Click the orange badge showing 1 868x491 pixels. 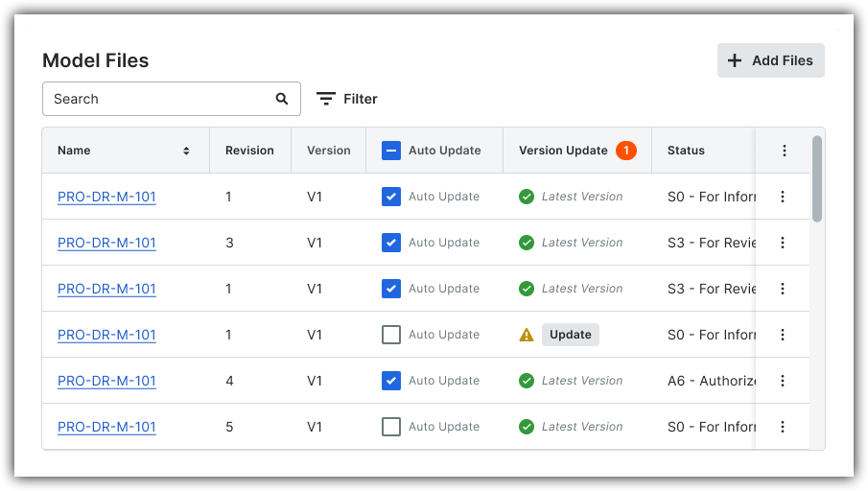(626, 151)
